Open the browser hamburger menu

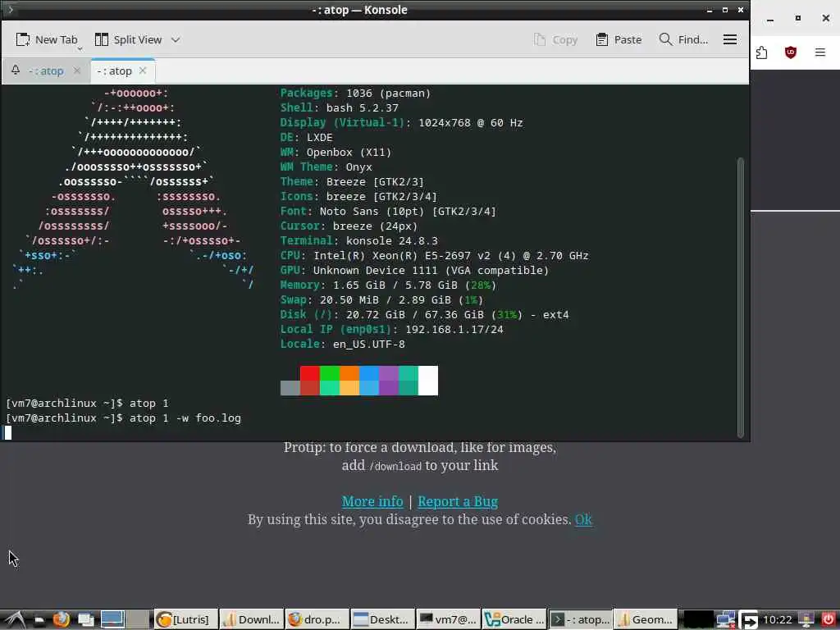coord(819,52)
